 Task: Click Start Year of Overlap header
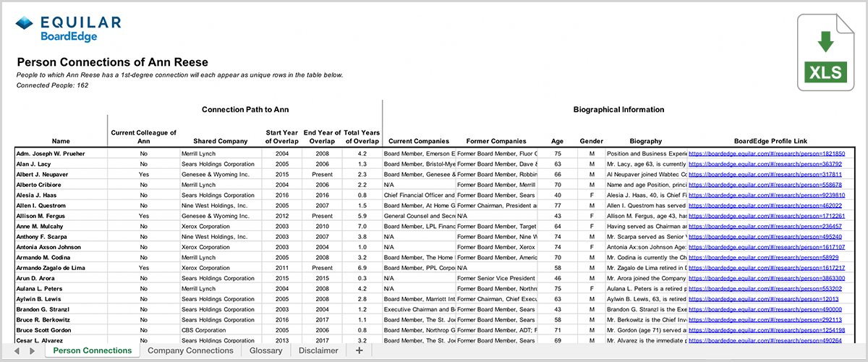click(x=282, y=137)
